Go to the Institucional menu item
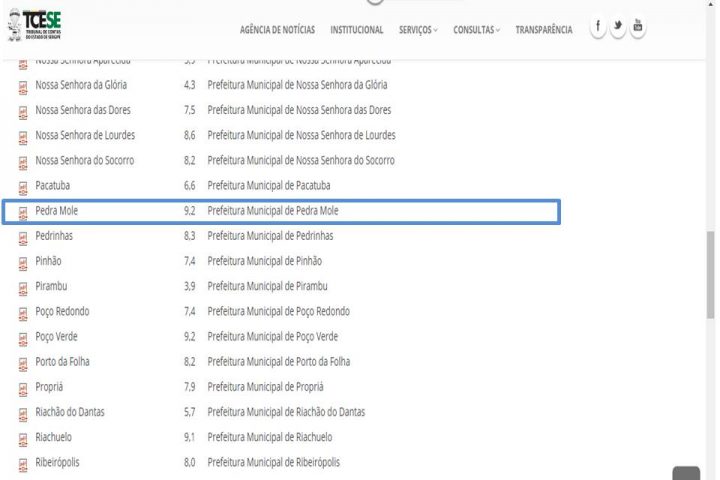The height and width of the screenshot is (480, 720). click(356, 30)
